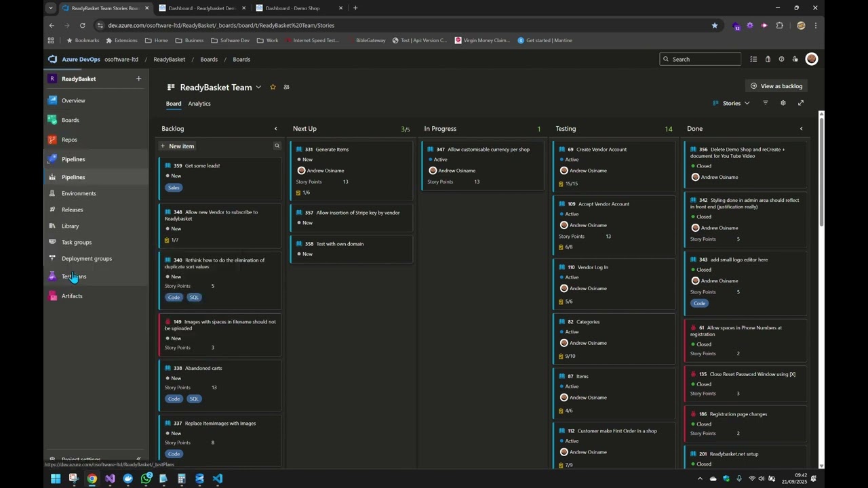Viewport: 868px width, 488px height.
Task: Open the Marketplace shopping bag icon
Action: point(768,59)
